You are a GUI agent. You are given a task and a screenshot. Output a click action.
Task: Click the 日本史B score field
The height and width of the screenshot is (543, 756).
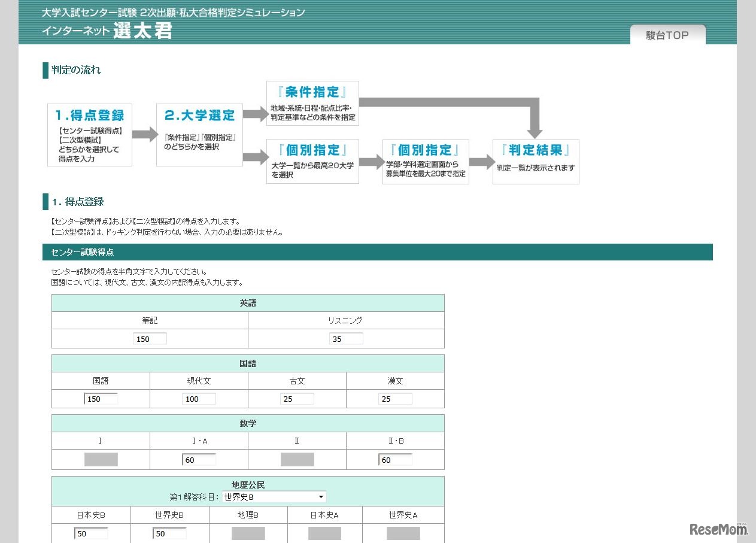point(91,533)
